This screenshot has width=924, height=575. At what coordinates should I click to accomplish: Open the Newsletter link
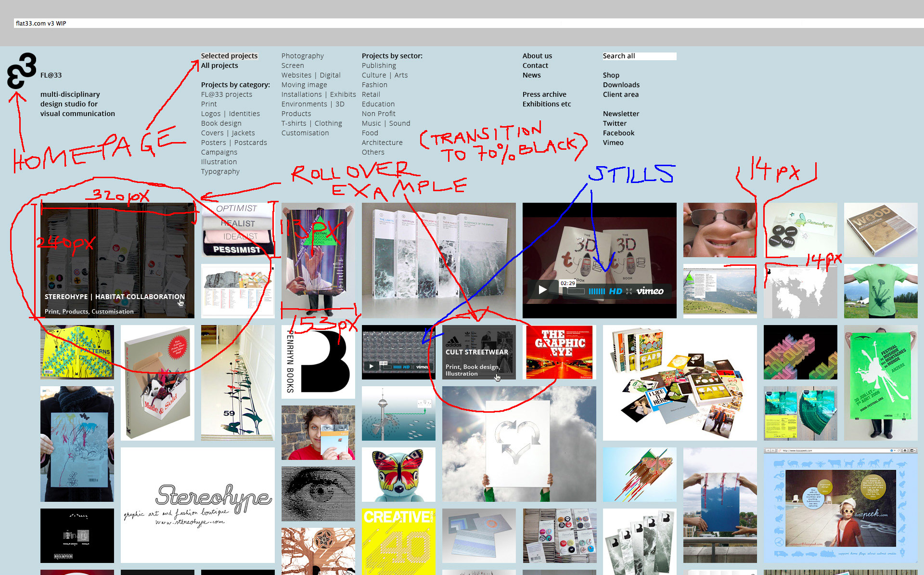621,114
